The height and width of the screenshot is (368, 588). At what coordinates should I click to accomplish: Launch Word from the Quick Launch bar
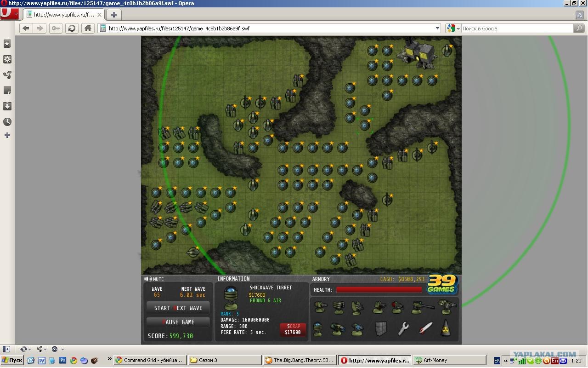pyautogui.click(x=41, y=360)
